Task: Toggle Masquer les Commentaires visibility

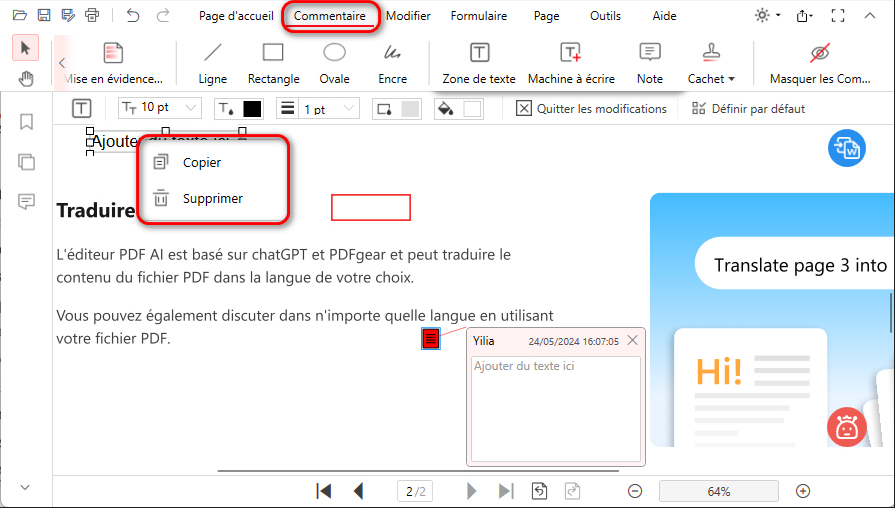Action: 820,63
